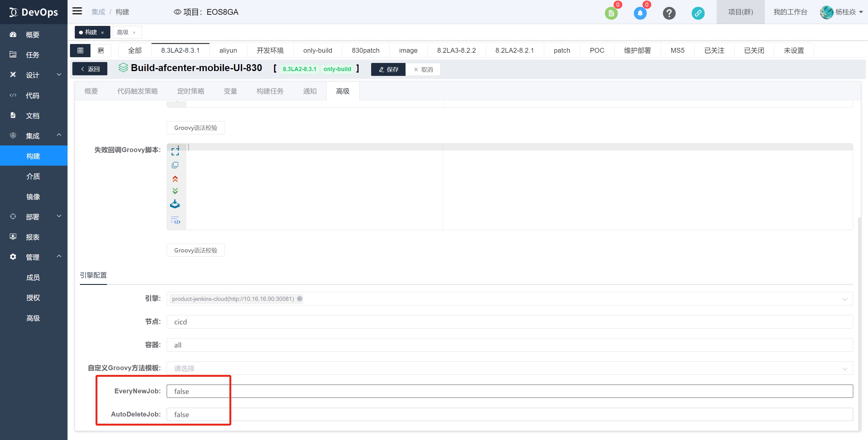Click the copy icon in script editor
This screenshot has width=868, height=440.
coord(175,165)
